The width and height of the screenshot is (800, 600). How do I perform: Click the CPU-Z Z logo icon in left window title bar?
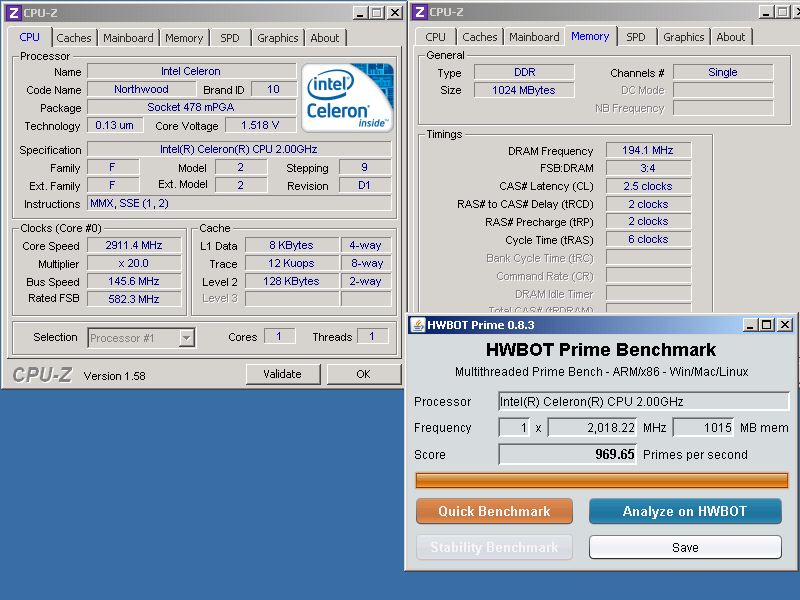coord(14,12)
